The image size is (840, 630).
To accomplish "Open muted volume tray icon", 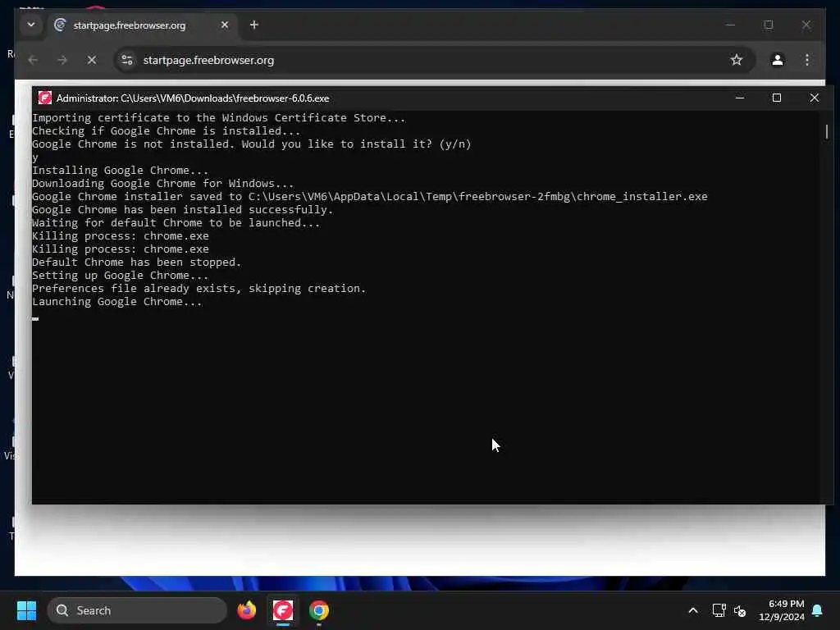I will pos(740,610).
